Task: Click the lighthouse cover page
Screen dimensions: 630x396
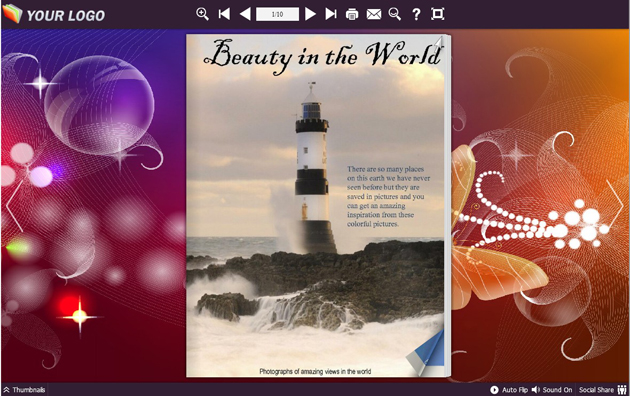Action: (316, 205)
